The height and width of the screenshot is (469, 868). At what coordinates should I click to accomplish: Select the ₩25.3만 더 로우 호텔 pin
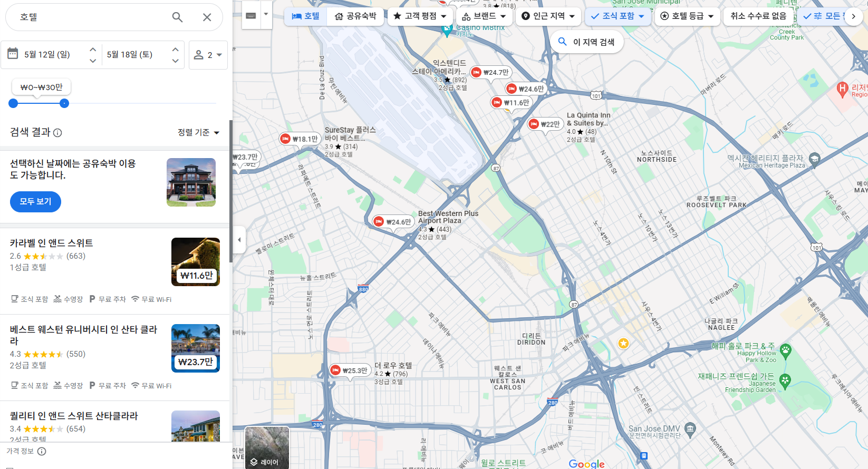pyautogui.click(x=349, y=371)
